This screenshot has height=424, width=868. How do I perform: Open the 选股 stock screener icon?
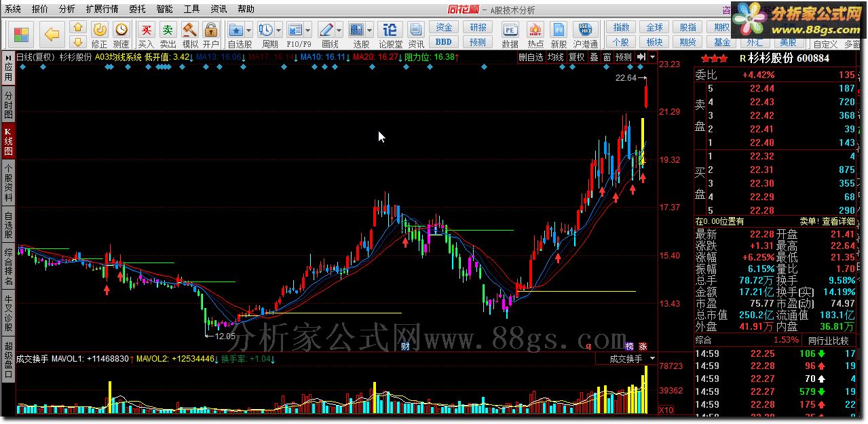coord(357,29)
